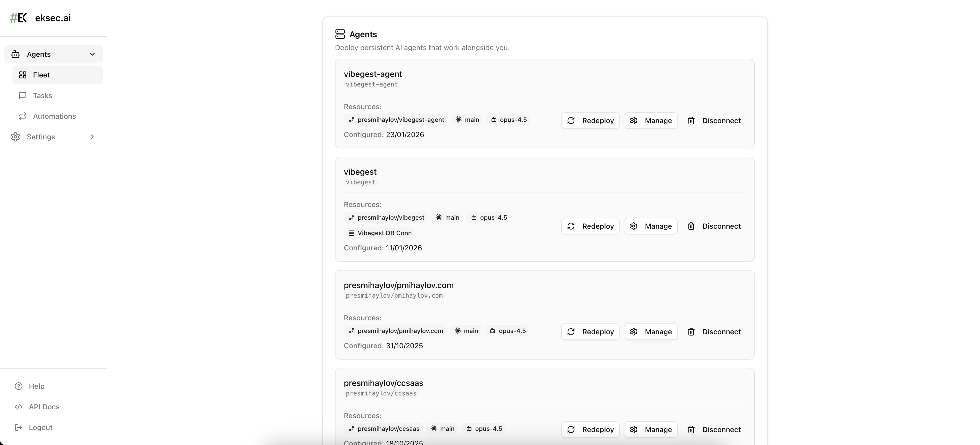The image size is (980, 445).
Task: Manage the presmihaylov/ccsaas agent
Action: click(651, 430)
